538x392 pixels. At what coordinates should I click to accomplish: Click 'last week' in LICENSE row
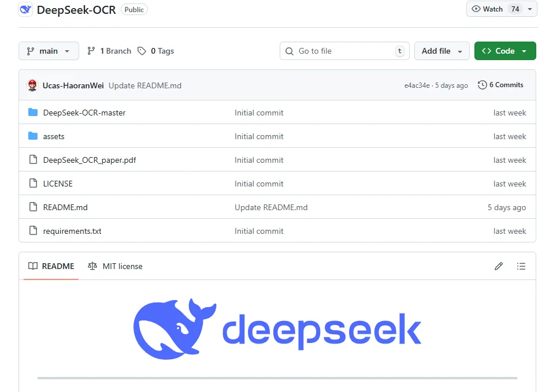tap(510, 184)
